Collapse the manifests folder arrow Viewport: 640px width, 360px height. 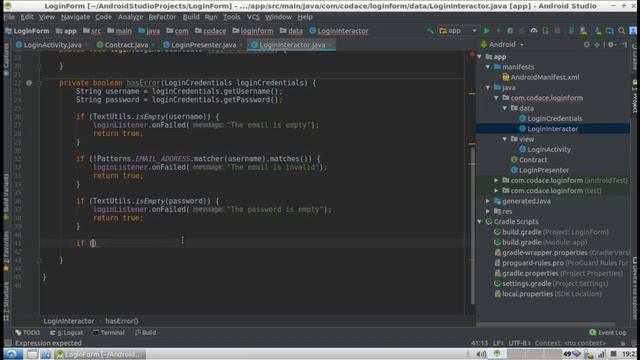point(488,67)
